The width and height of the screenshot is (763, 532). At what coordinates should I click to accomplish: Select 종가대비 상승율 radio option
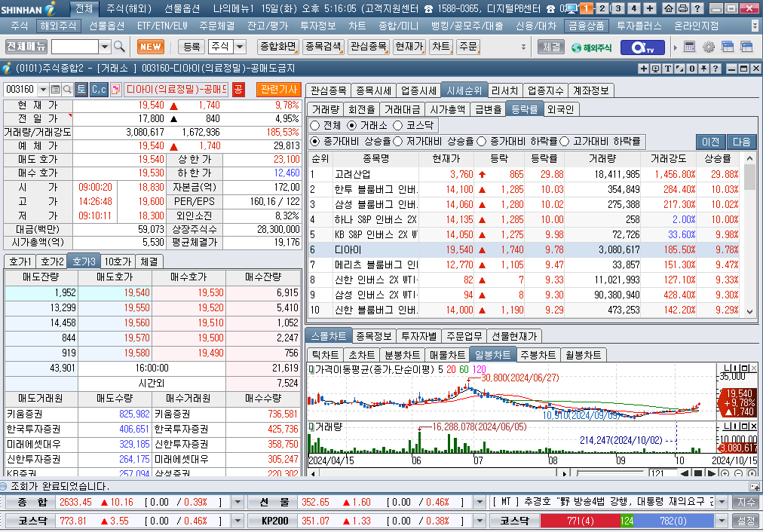(315, 142)
